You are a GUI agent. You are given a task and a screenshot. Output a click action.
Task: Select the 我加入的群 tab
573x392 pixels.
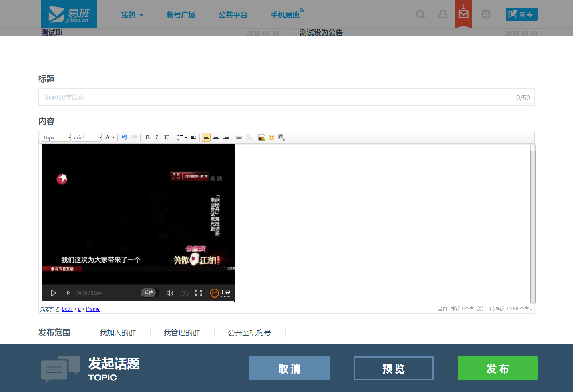coord(118,333)
